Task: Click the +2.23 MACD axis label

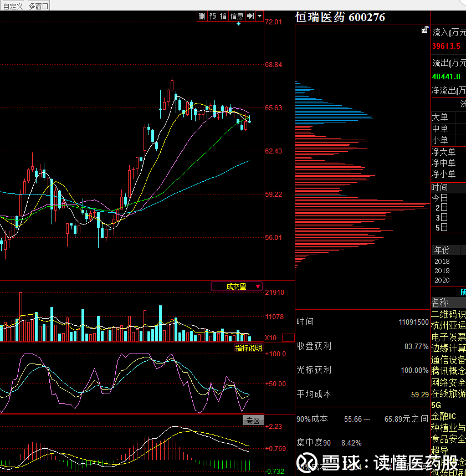Action: [274, 427]
